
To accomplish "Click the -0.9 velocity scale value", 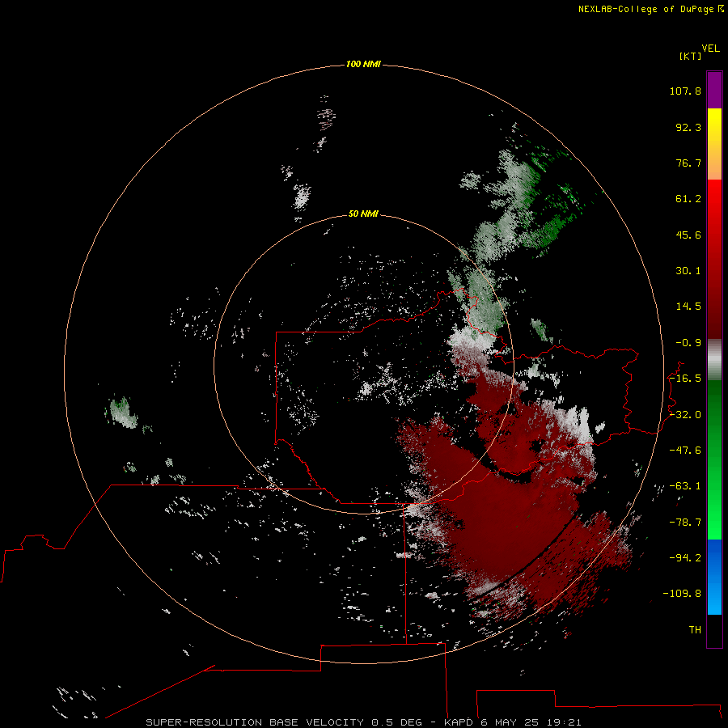I will click(x=688, y=343).
